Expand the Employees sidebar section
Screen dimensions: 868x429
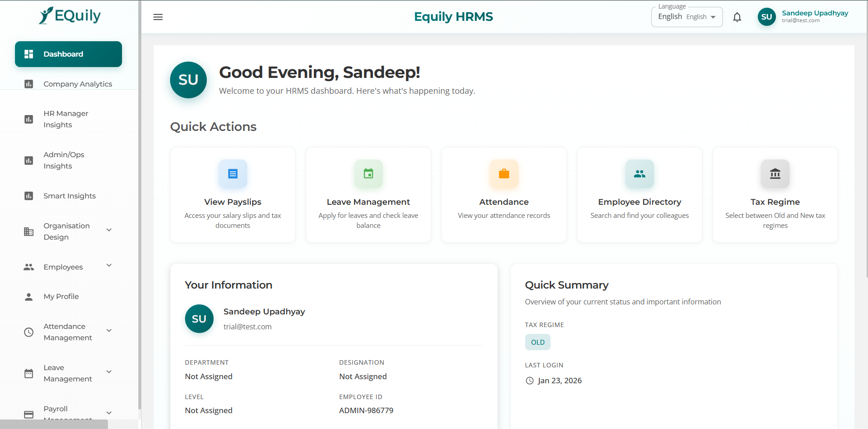click(109, 265)
